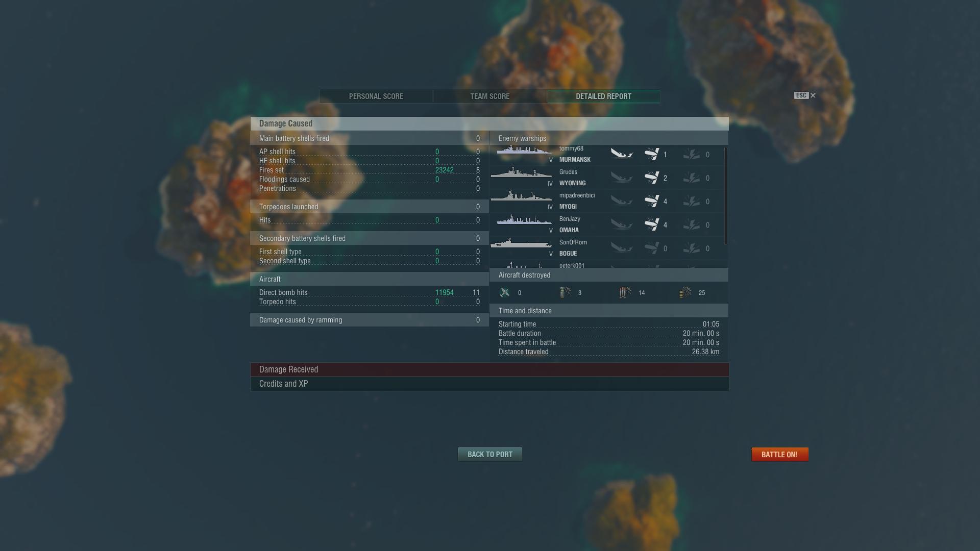Expand the Credits and XP section
The width and height of the screenshot is (980, 551).
click(x=489, y=384)
